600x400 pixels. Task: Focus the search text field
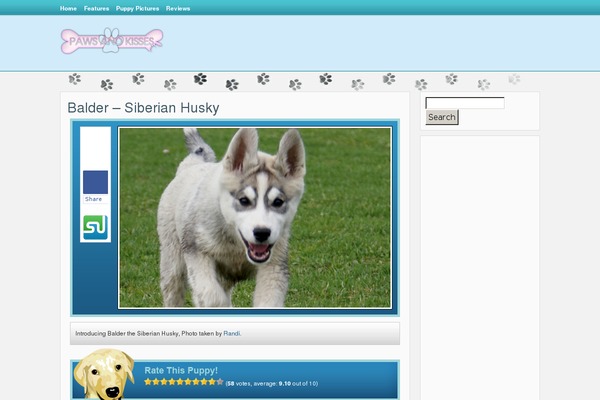coord(465,103)
